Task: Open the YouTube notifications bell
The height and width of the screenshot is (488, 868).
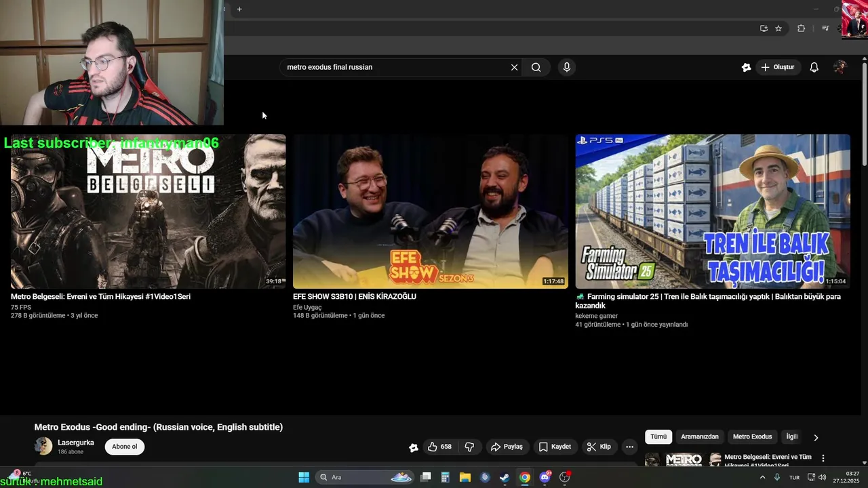Action: [x=814, y=67]
